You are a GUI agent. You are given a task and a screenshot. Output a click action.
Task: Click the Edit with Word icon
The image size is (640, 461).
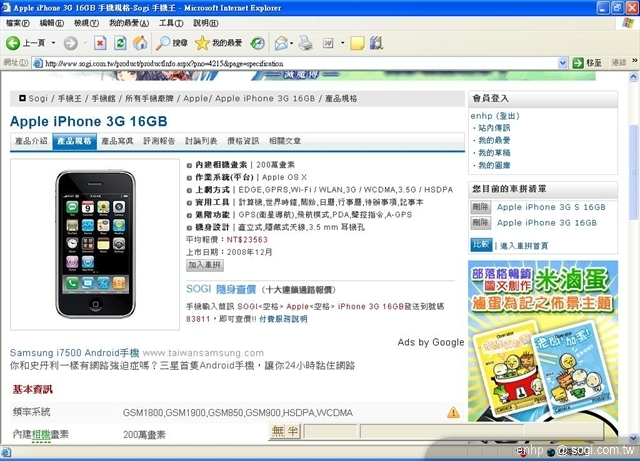[x=328, y=43]
